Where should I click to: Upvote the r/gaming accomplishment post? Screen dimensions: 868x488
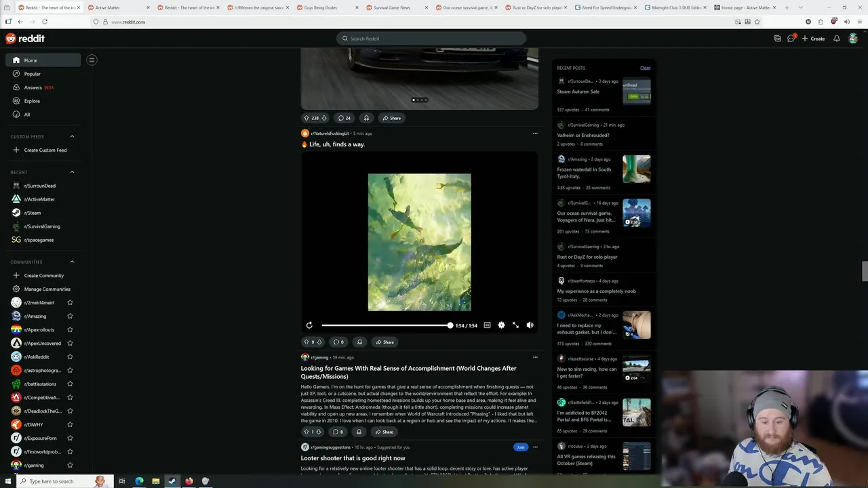(306, 432)
